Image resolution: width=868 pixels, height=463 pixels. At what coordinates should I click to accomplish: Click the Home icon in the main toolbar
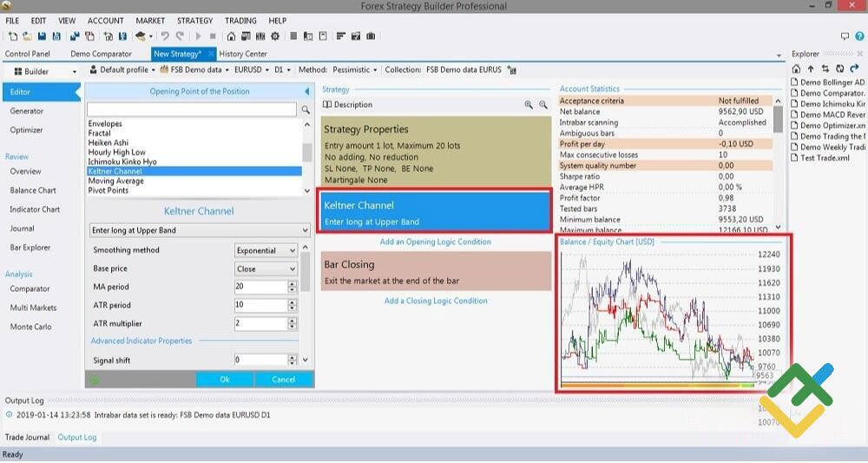point(231,36)
